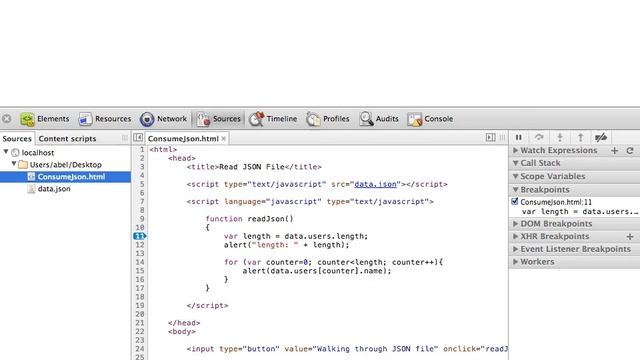Open the Timeline panel
Viewport: 640px width, 360px height.
(273, 119)
